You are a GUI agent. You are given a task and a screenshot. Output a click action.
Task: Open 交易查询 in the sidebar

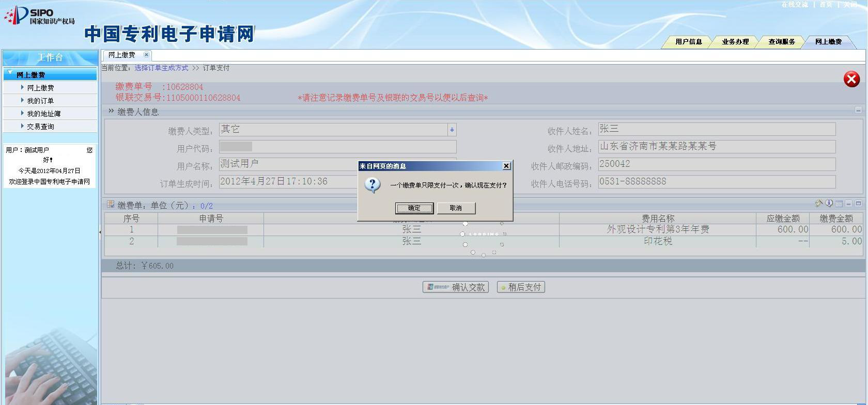click(40, 127)
